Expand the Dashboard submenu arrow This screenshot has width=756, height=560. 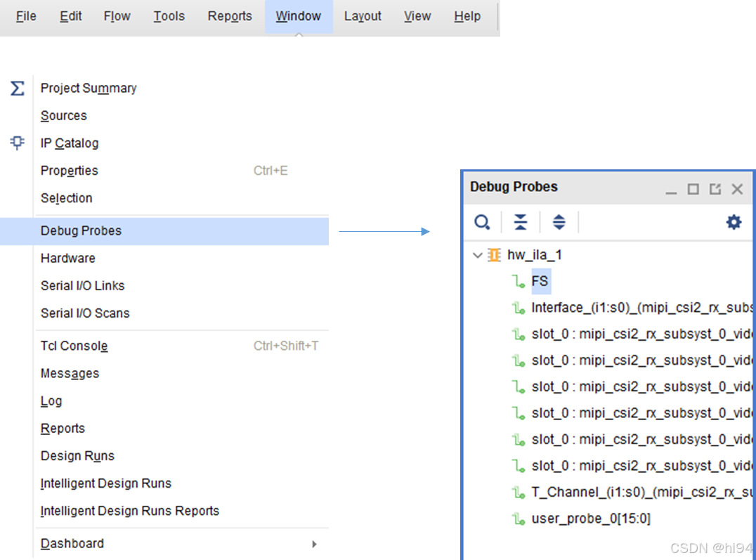[x=314, y=544]
